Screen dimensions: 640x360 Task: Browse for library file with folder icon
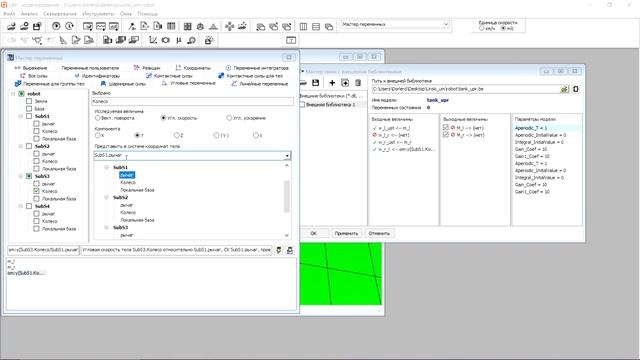click(564, 89)
